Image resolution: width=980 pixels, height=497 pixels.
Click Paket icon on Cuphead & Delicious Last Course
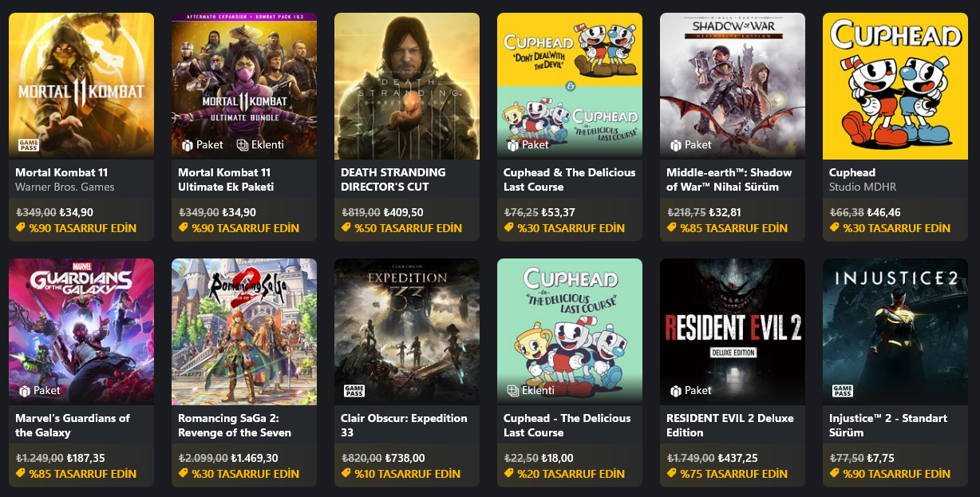513,145
